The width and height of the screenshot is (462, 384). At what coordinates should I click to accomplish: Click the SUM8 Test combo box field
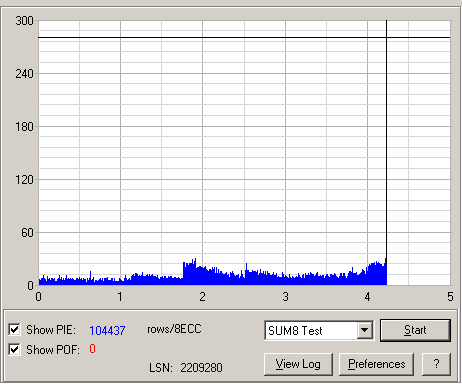coord(319,330)
